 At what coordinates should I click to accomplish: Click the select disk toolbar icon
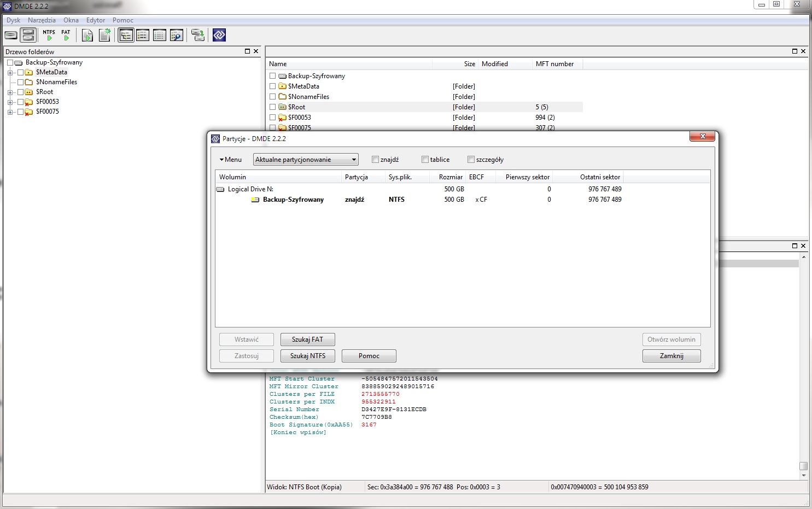(x=11, y=36)
